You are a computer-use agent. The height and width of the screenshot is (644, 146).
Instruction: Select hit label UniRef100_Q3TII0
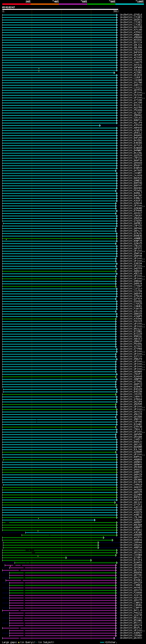[131, 357]
